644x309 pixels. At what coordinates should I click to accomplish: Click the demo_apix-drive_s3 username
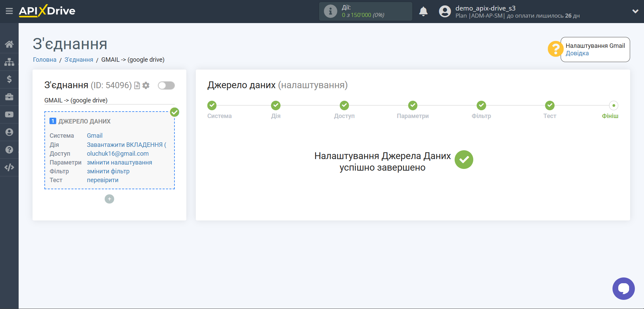(x=485, y=8)
